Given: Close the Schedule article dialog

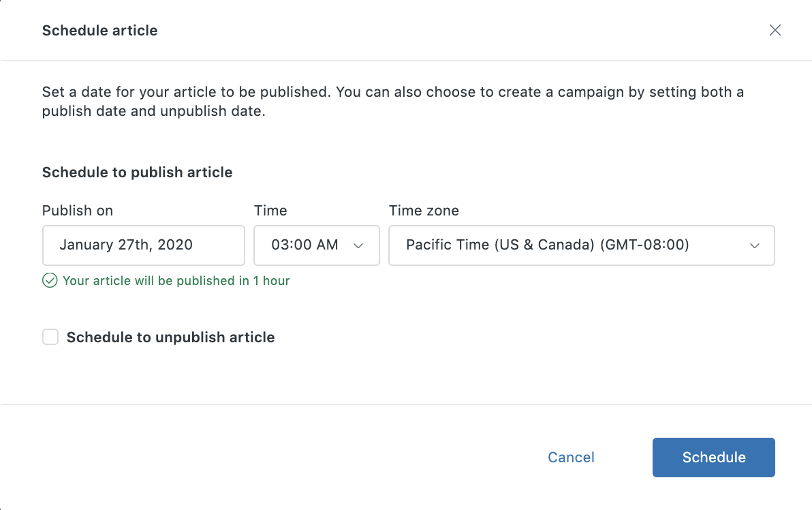Looking at the screenshot, I should [x=775, y=30].
